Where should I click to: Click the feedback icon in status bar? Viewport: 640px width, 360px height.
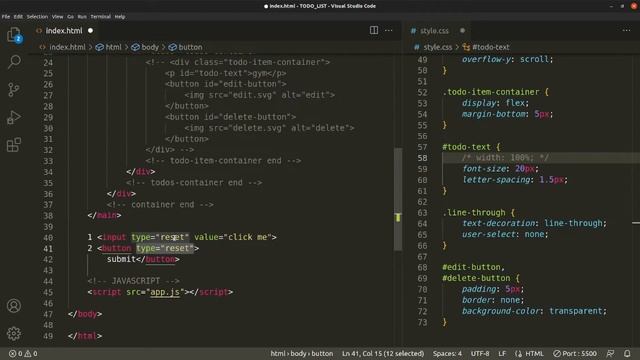pyautogui.click(x=610, y=353)
